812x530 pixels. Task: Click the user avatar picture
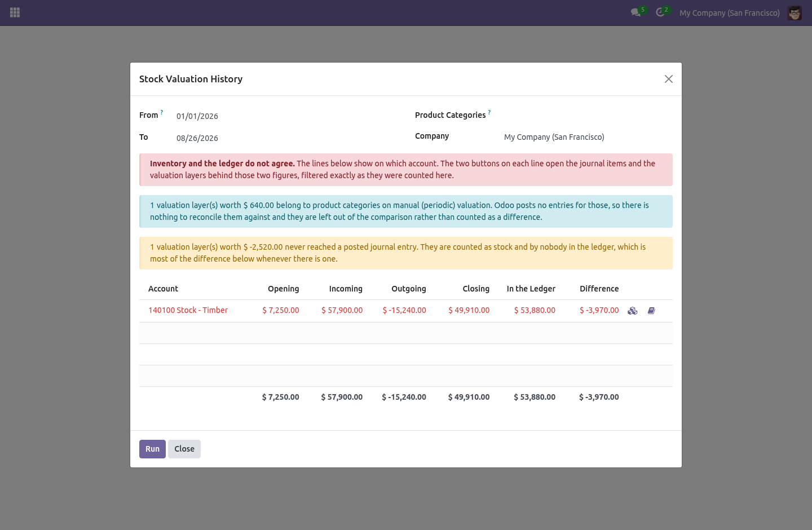795,12
